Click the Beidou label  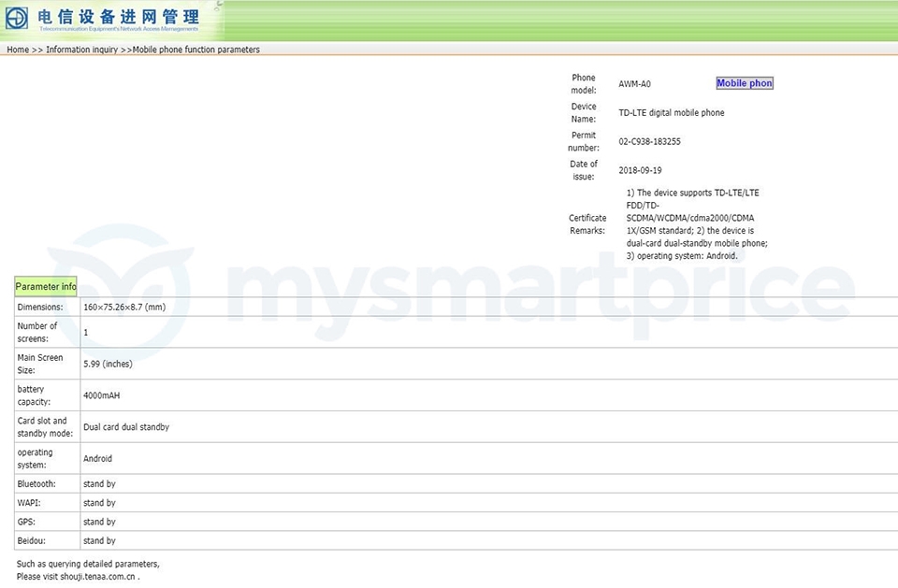point(32,540)
